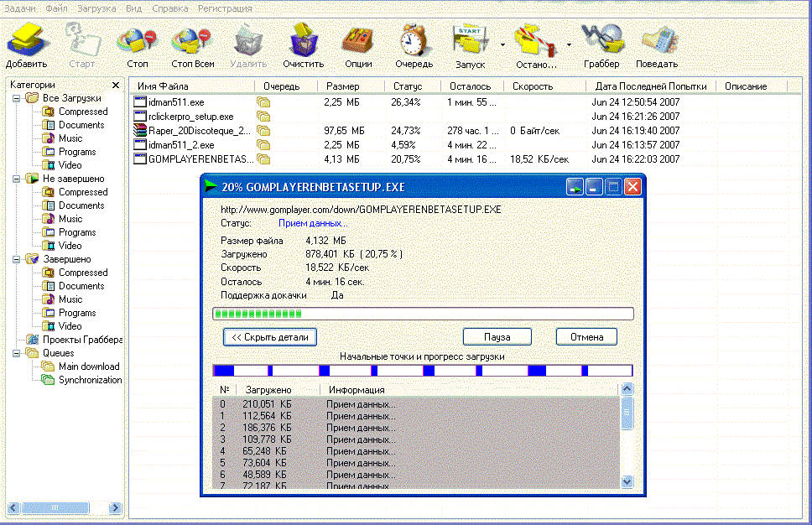Image resolution: width=812 pixels, height=525 pixels.
Task: Click the categories panel horizontal scrollbar thumb
Action: pyautogui.click(x=55, y=508)
